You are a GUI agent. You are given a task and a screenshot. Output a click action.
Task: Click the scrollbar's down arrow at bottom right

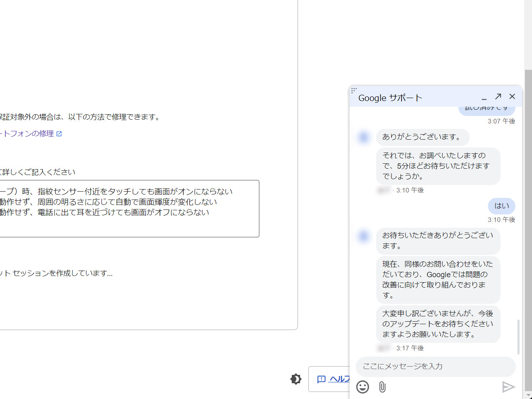[x=528, y=395]
